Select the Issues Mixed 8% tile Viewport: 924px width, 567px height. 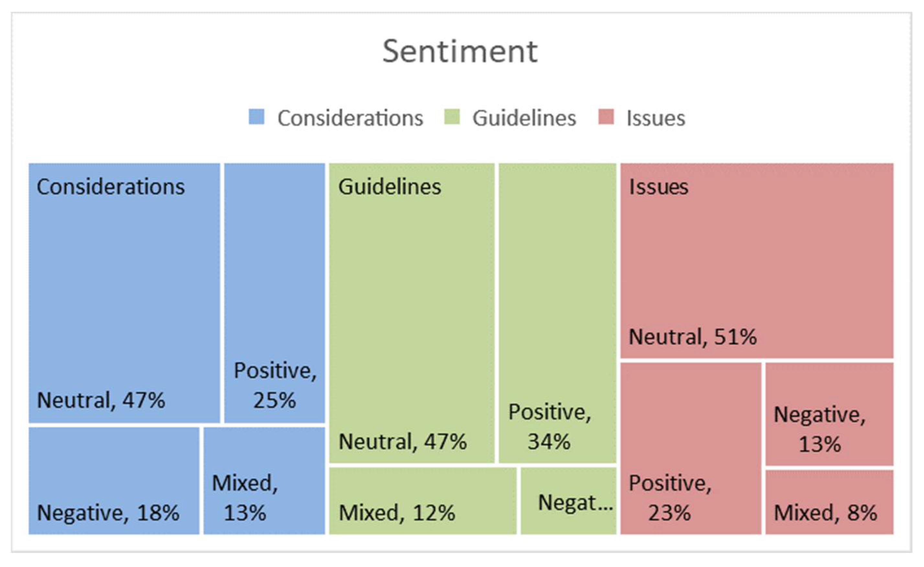(829, 501)
